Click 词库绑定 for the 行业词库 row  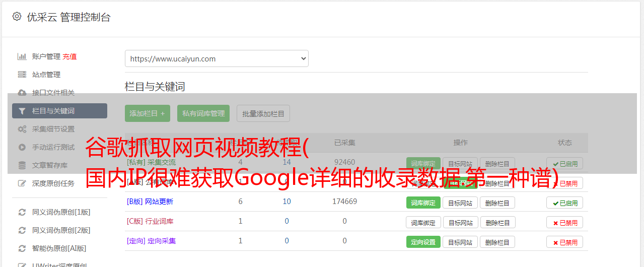coord(423,222)
